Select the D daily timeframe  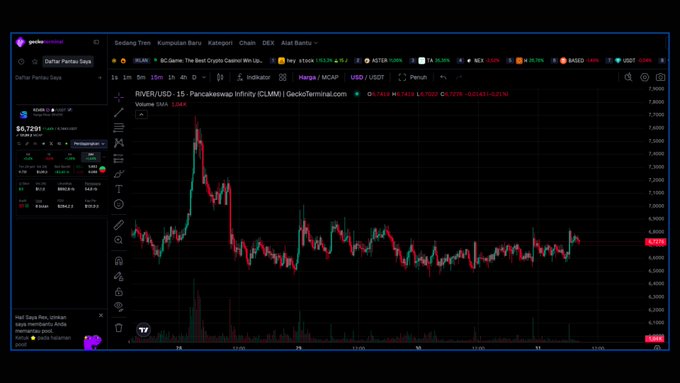(x=194, y=77)
